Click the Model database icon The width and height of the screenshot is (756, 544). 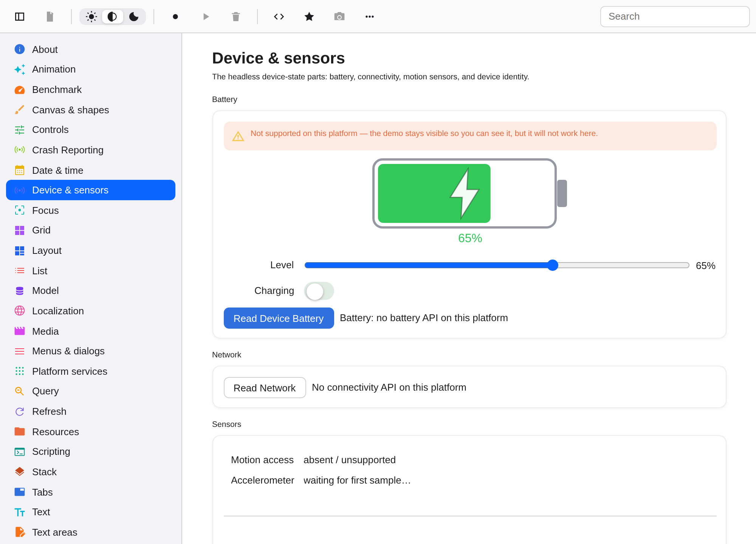pyautogui.click(x=20, y=291)
